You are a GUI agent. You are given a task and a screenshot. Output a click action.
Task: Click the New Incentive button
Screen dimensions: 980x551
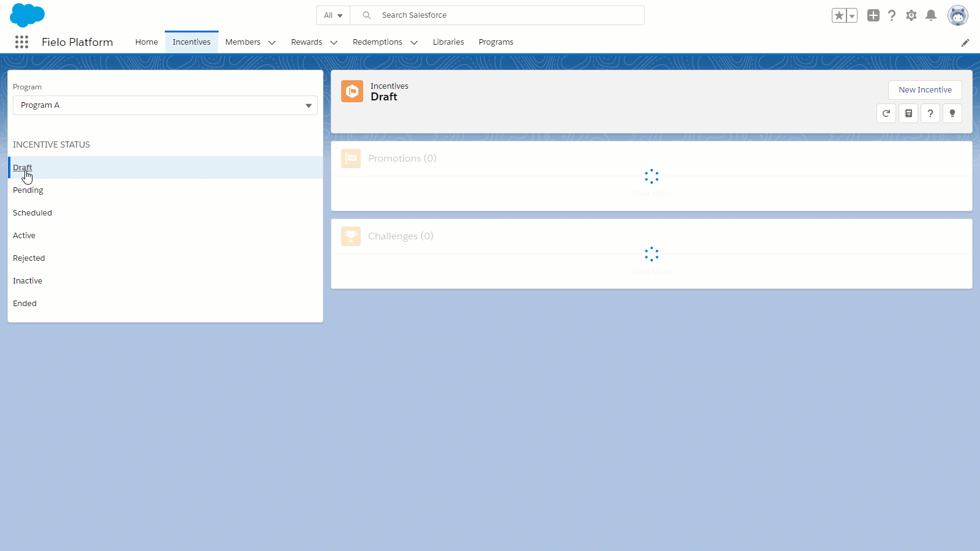click(925, 90)
